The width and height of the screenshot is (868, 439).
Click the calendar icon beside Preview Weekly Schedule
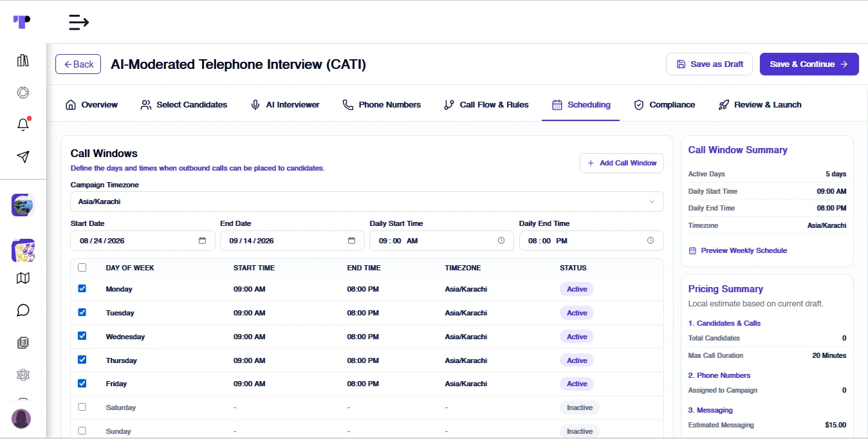tap(692, 250)
